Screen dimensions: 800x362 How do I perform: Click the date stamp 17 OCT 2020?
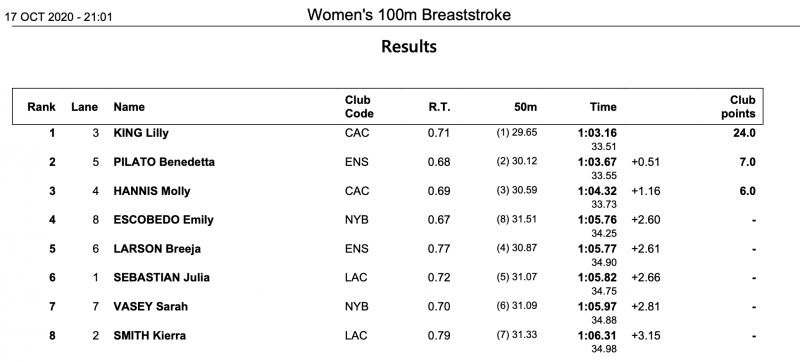click(40, 17)
